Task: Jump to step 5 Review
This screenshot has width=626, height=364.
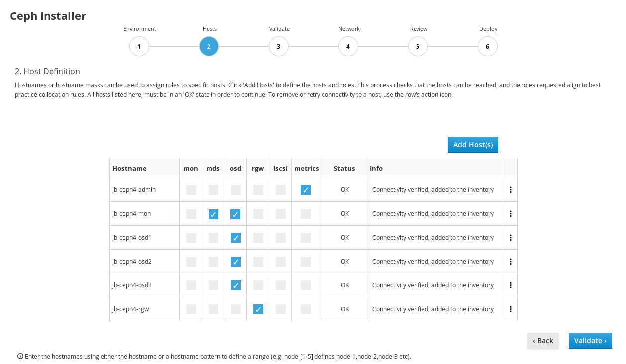Action: point(418,47)
